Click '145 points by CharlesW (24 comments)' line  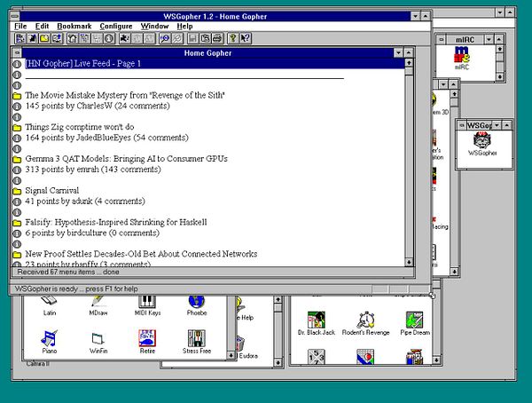(x=98, y=106)
